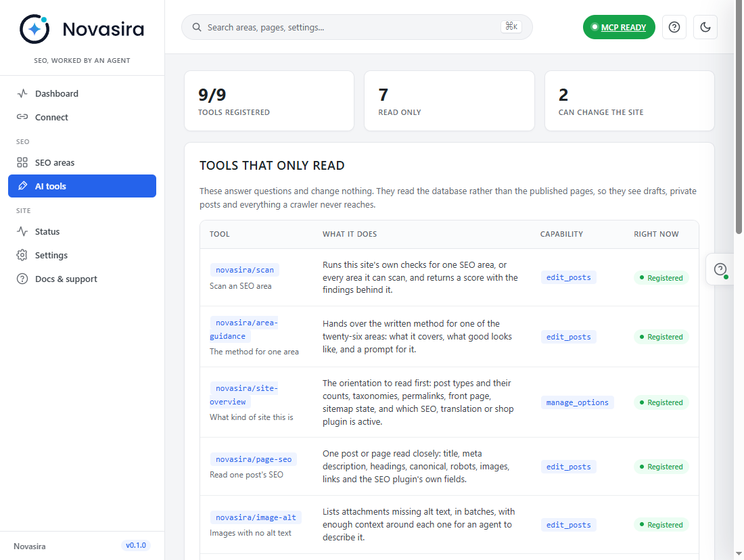Image resolution: width=744 pixels, height=560 pixels.
Task: Open Docs & support
Action: coord(82,279)
